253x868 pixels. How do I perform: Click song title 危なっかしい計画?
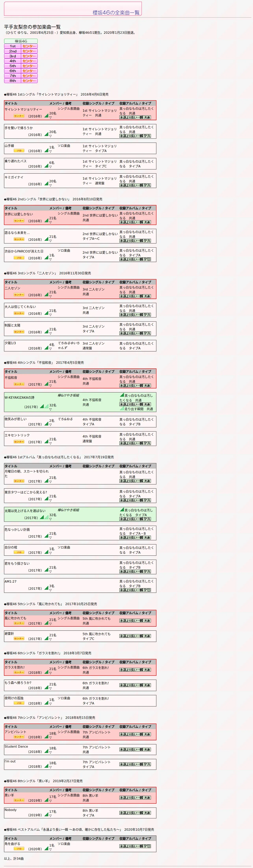pyautogui.click(x=17, y=529)
